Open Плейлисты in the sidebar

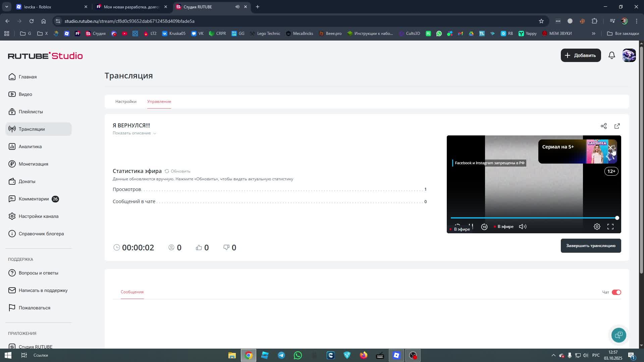coord(39,112)
